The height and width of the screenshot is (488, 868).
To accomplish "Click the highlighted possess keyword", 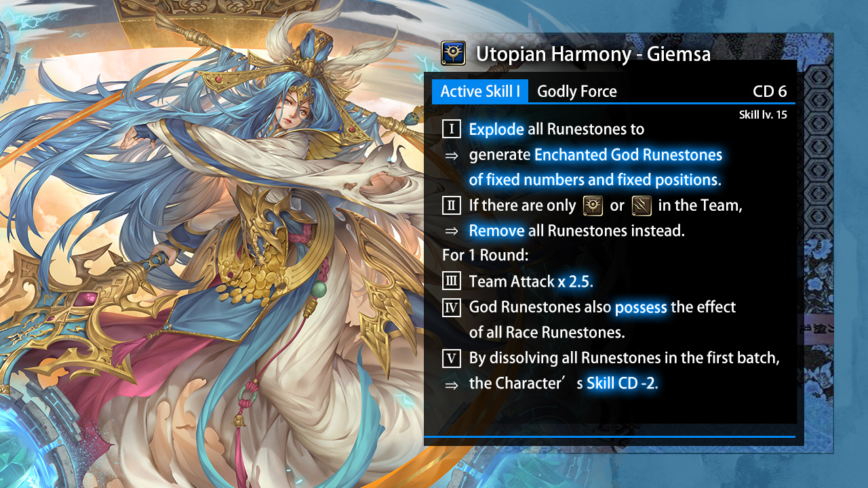I will (641, 307).
